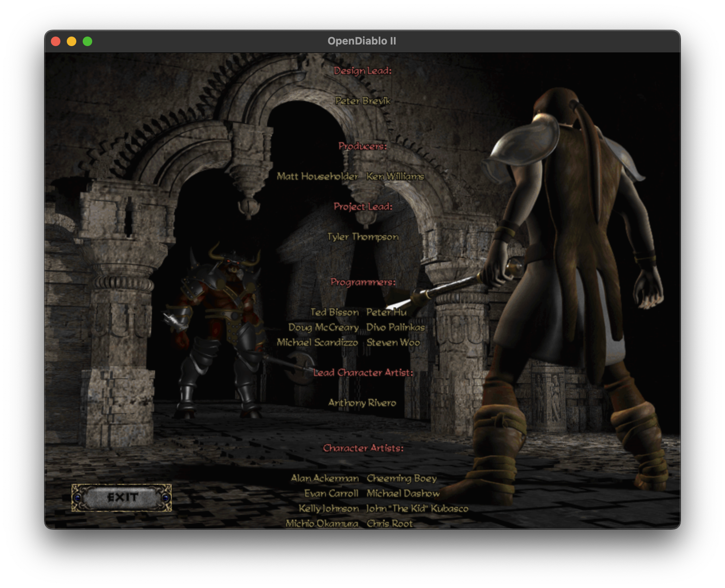The width and height of the screenshot is (725, 588).
Task: Click the name 'John "The Kid" Kubasco'
Action: [x=417, y=509]
